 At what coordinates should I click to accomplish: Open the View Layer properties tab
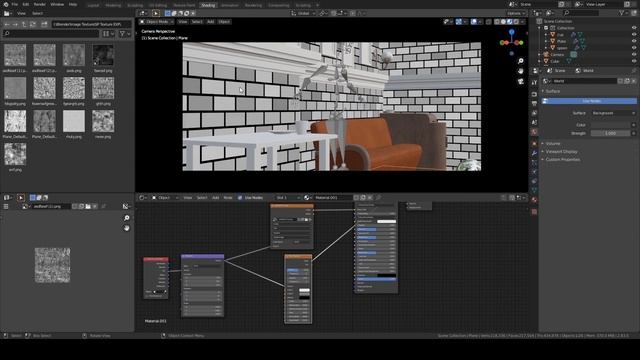(534, 113)
